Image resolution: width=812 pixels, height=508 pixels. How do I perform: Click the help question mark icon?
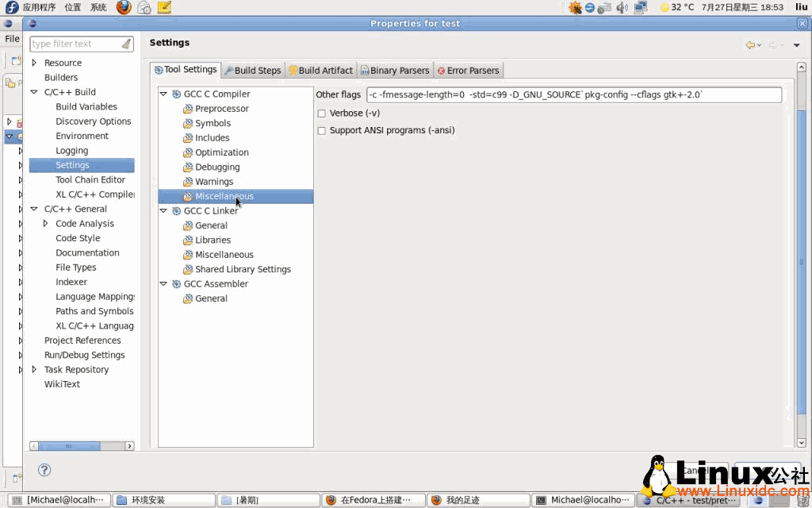(44, 470)
